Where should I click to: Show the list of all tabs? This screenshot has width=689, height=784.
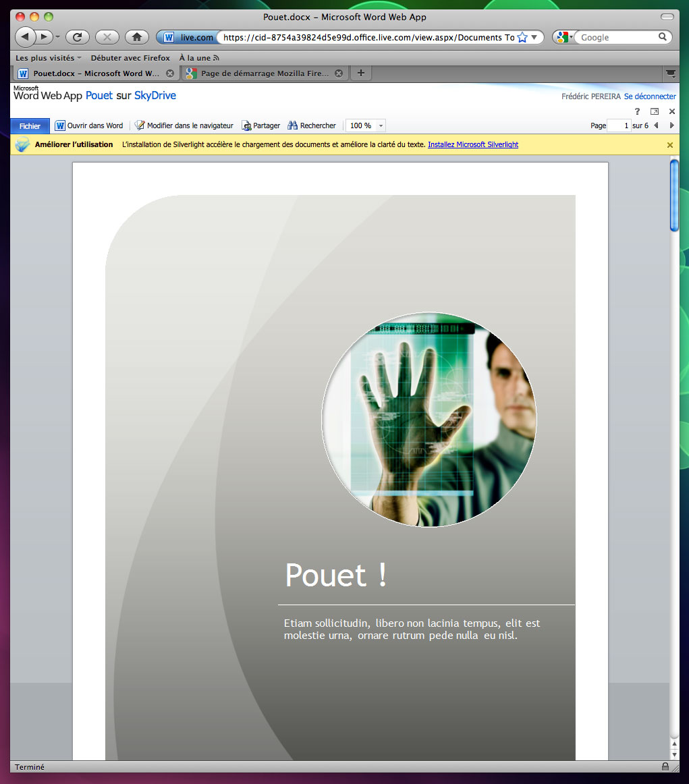[x=671, y=74]
